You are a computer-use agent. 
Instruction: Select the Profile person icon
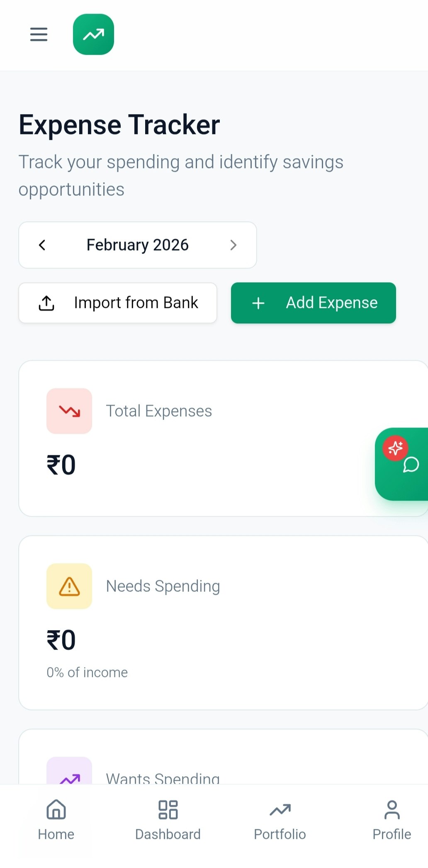pyautogui.click(x=391, y=809)
